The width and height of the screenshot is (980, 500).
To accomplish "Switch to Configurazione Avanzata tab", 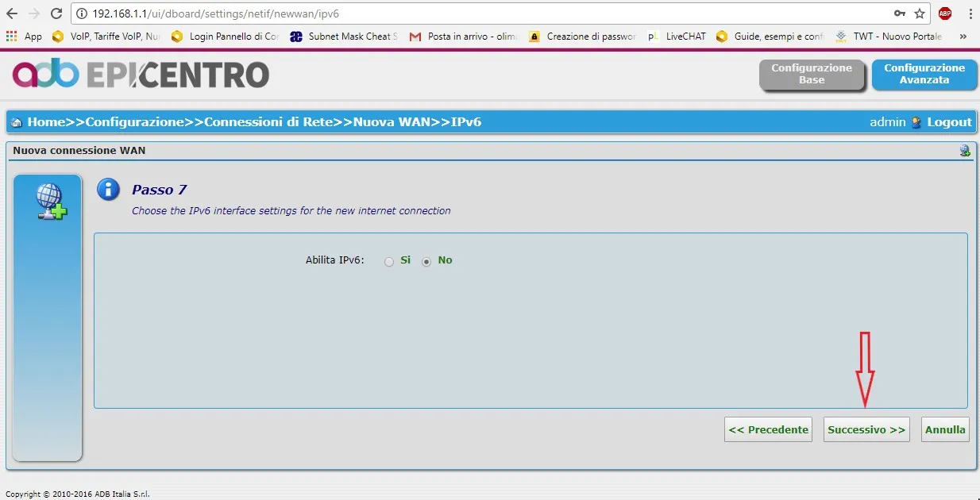I will [924, 74].
